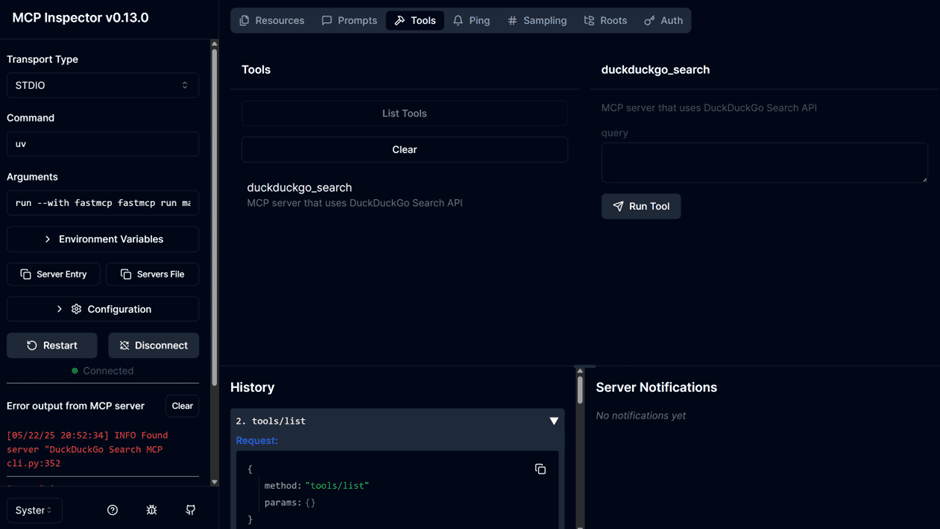
Task: Click the Prompts tab message icon
Action: [x=327, y=20]
